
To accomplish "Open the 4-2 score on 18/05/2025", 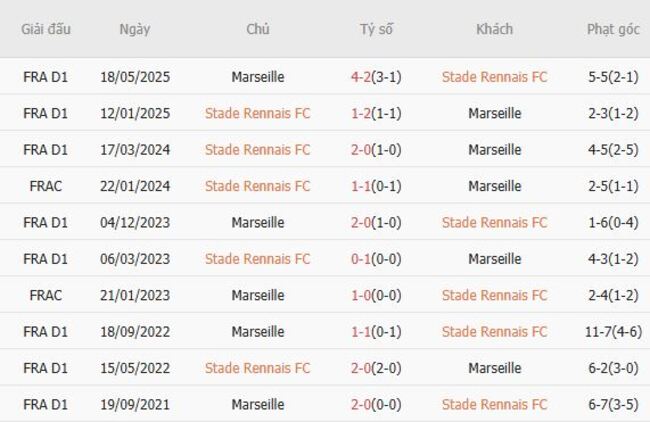I will point(364,76).
